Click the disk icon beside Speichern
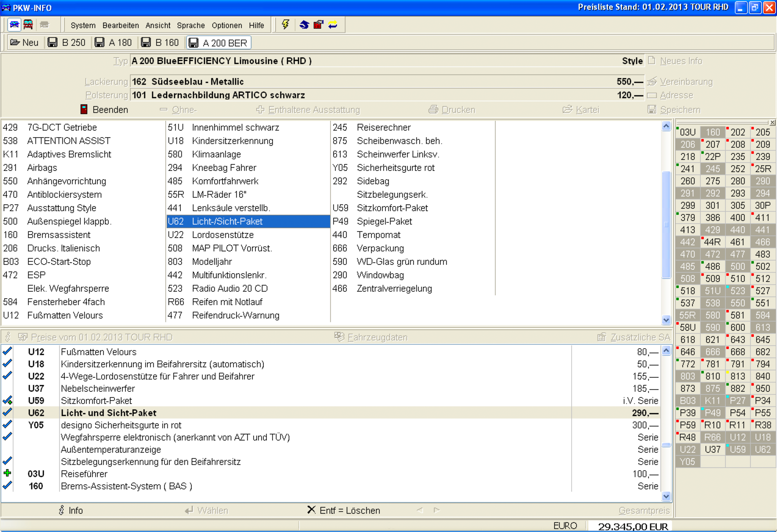The width and height of the screenshot is (777, 532). click(652, 109)
